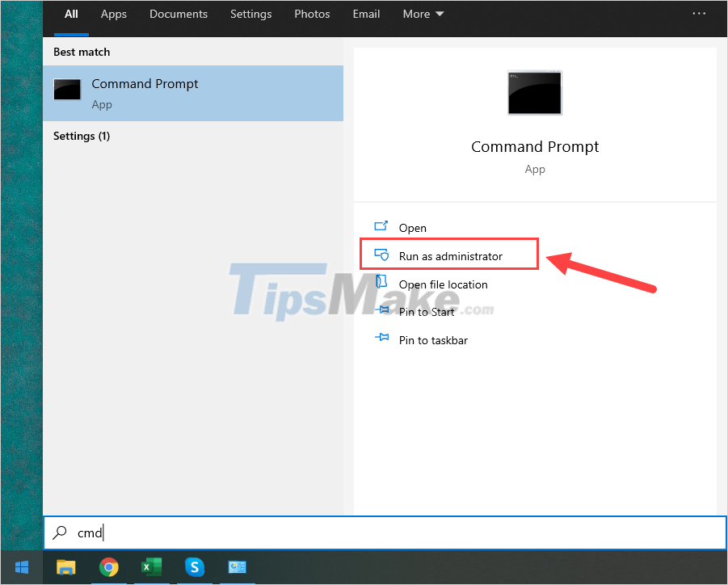Screen dimensions: 728x585
Task: Open the ellipsis options menu
Action: click(x=699, y=13)
